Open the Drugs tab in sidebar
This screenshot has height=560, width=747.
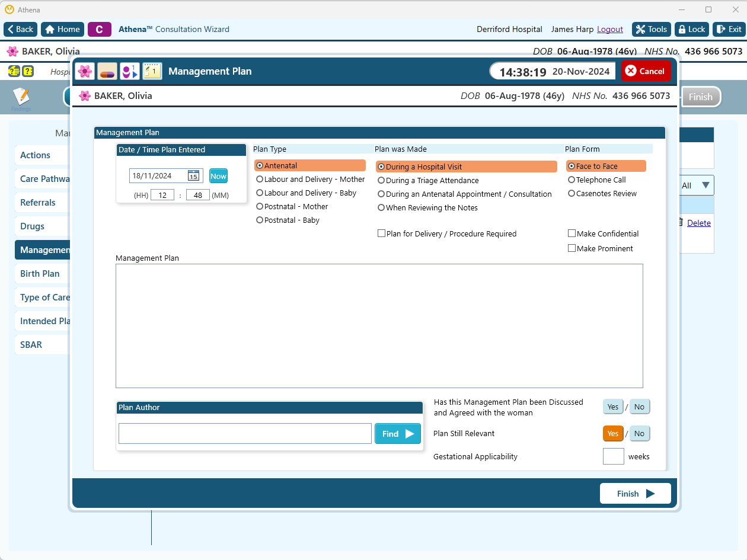pyautogui.click(x=43, y=226)
